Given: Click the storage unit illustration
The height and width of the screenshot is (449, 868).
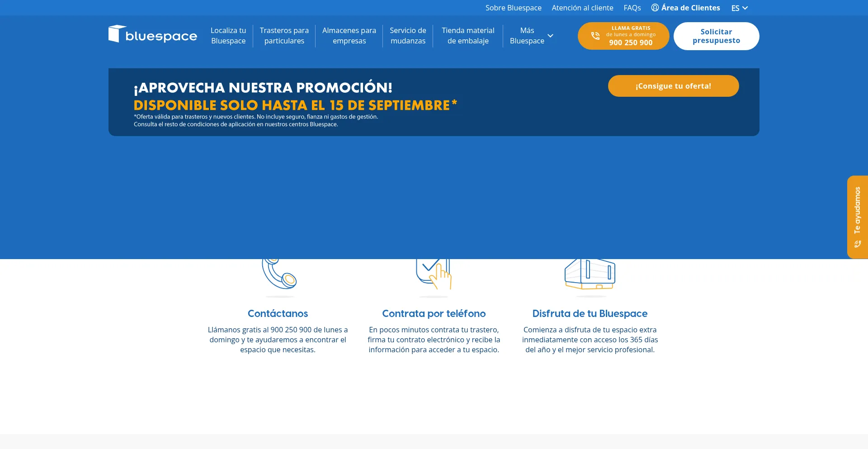Looking at the screenshot, I should point(590,274).
